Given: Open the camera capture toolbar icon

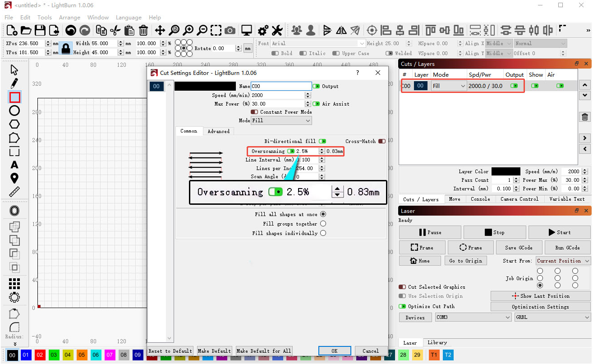Looking at the screenshot, I should pyautogui.click(x=230, y=30).
